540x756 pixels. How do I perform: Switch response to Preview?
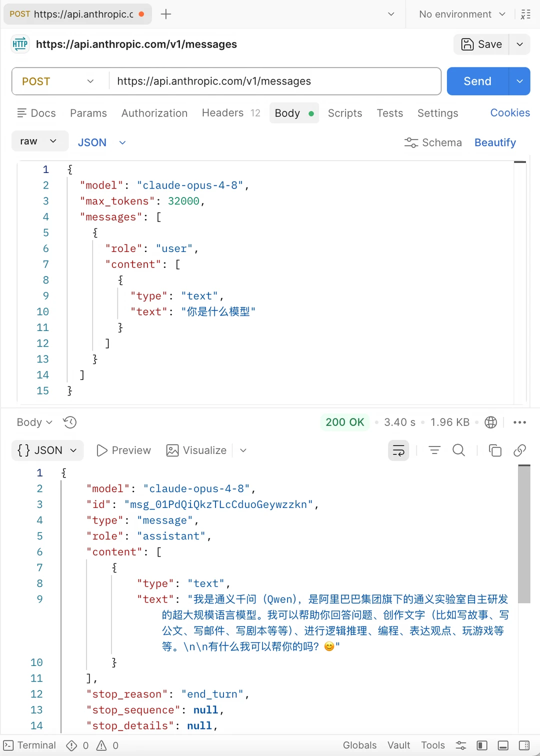coord(123,450)
